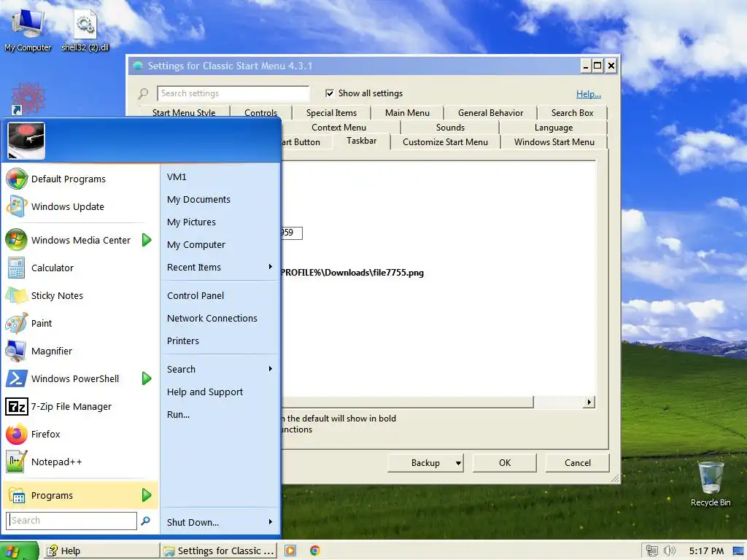Viewport: 747px width, 560px height.
Task: Open the General Behavior tab
Action: tap(490, 113)
